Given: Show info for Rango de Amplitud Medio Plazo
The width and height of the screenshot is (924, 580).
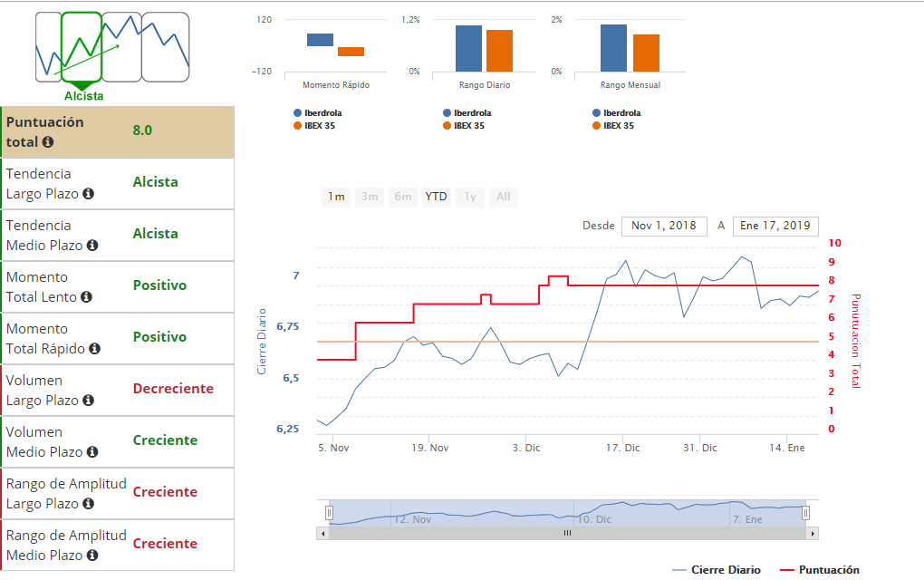Looking at the screenshot, I should (x=92, y=556).
